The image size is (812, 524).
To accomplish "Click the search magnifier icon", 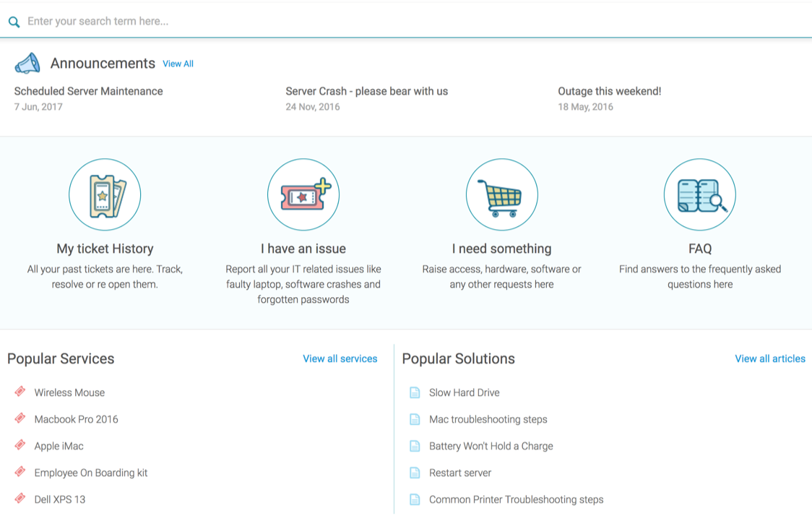I will coord(14,22).
